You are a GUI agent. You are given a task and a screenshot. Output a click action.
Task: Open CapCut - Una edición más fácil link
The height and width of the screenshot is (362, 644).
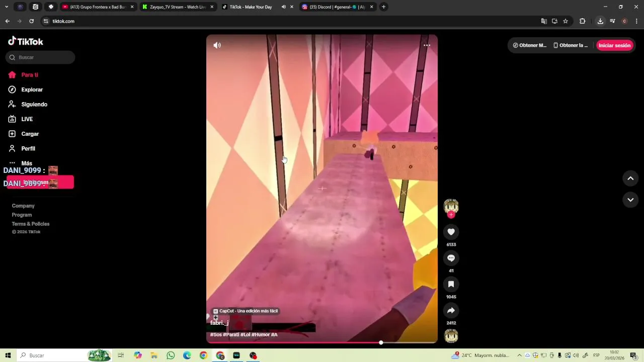246,311
